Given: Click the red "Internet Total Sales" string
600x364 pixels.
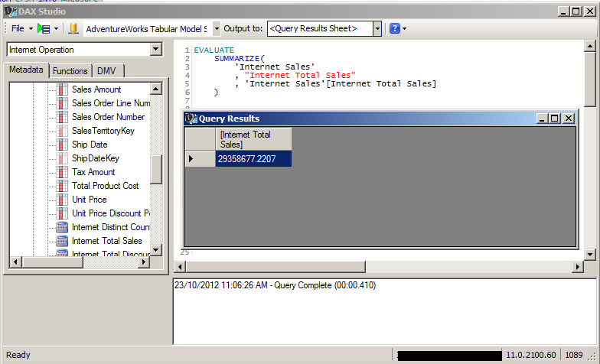Looking at the screenshot, I should tap(300, 75).
